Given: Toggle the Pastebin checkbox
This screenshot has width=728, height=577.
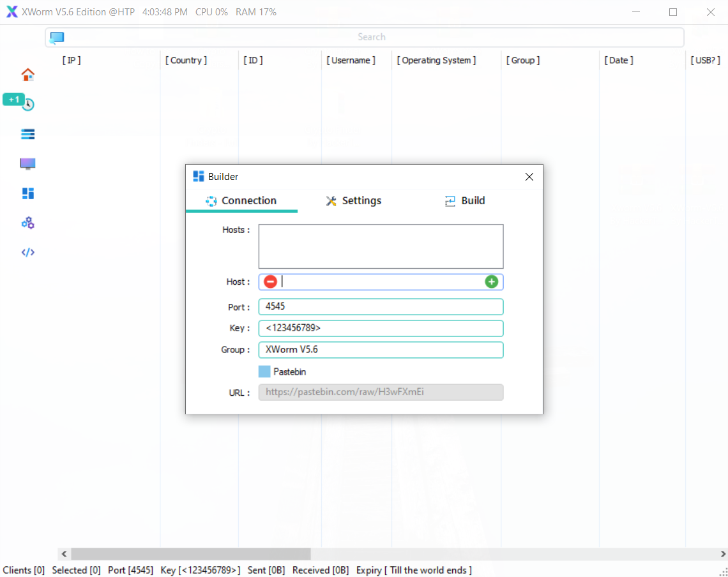Looking at the screenshot, I should coord(264,371).
